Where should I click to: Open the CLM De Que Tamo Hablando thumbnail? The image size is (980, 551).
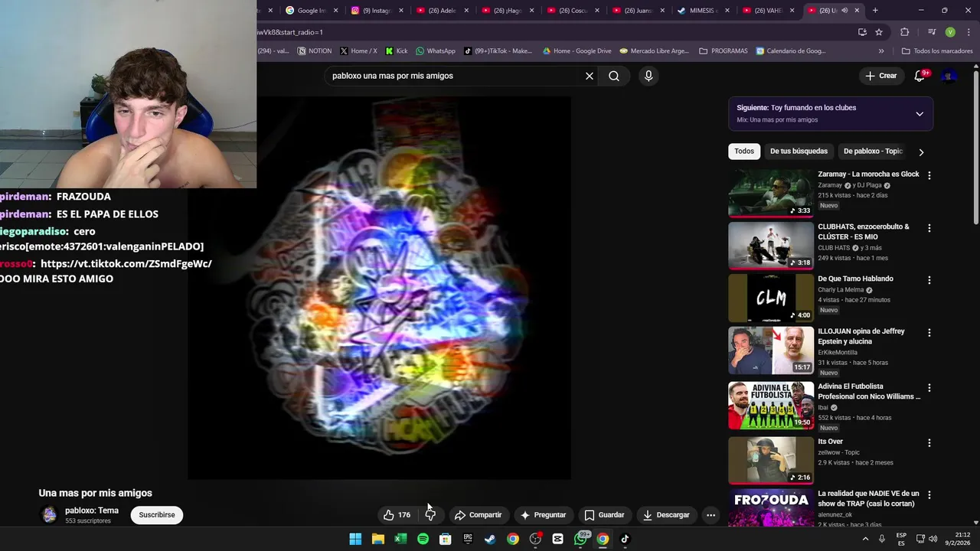click(771, 298)
